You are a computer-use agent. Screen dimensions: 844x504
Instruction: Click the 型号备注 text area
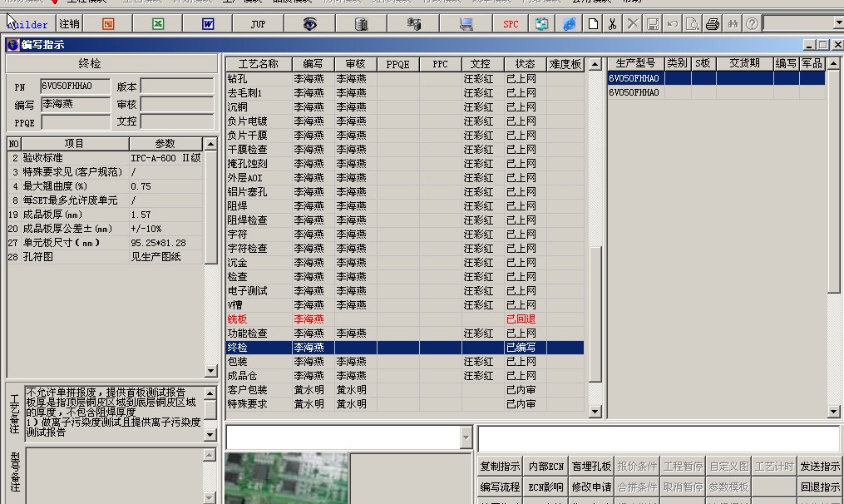(x=114, y=476)
